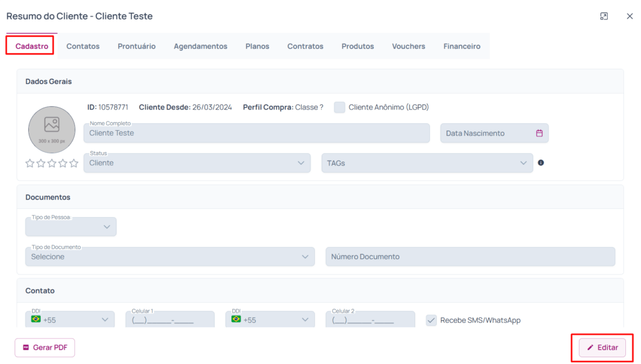Rate the client with the fifth star
The width and height of the screenshot is (641, 364).
tap(74, 163)
